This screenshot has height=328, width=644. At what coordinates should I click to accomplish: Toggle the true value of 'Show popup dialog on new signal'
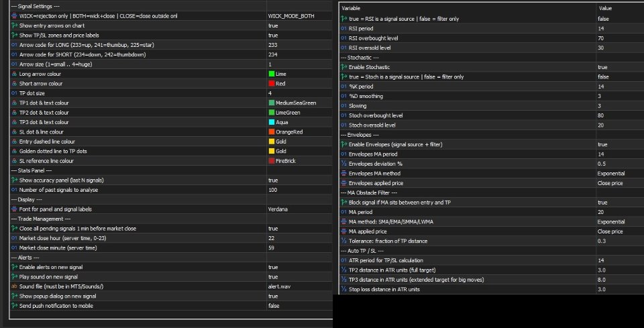[273, 296]
